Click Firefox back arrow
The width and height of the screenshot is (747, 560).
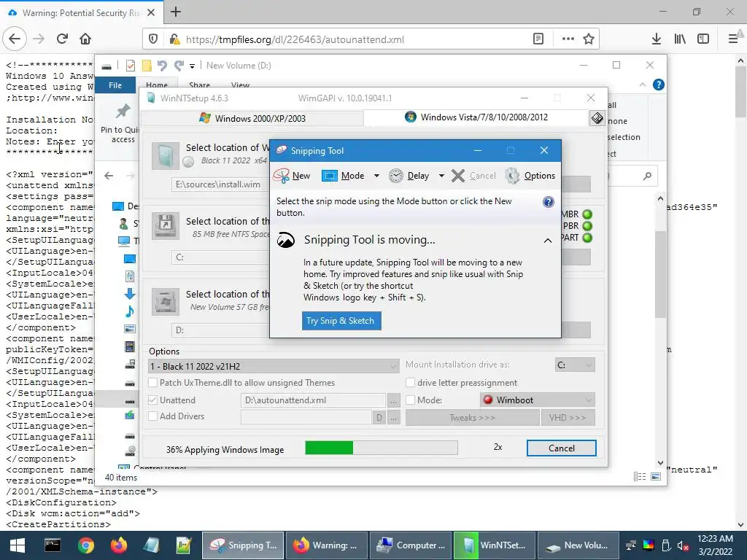click(15, 39)
